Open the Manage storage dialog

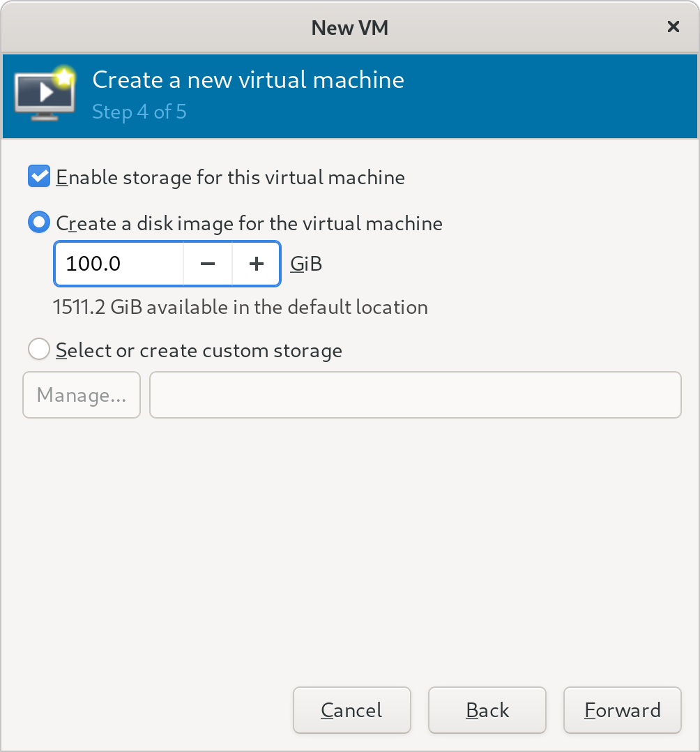[x=81, y=395]
